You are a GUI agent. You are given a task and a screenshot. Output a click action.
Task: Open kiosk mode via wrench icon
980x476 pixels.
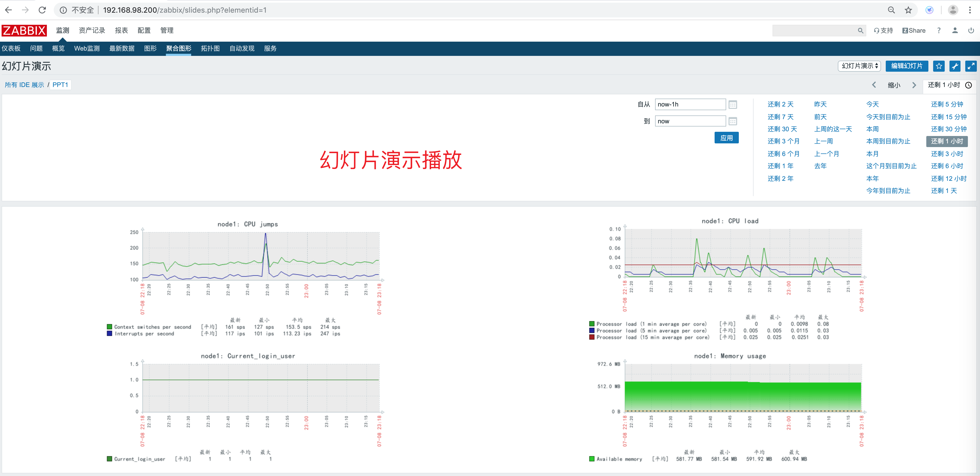point(955,66)
